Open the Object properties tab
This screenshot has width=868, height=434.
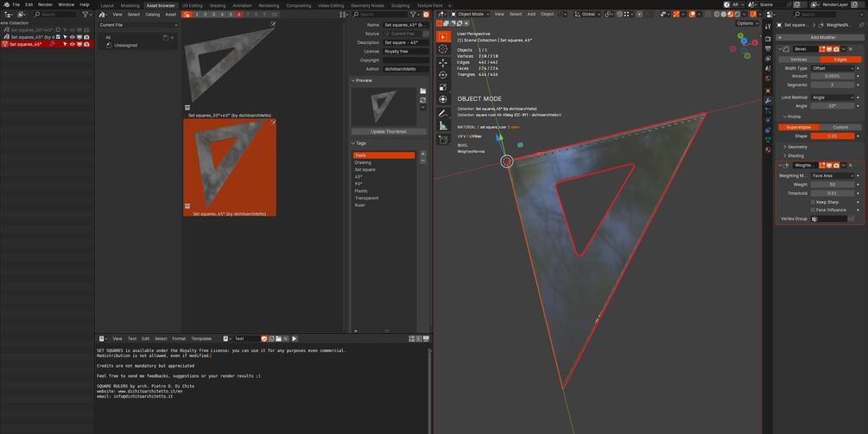click(x=768, y=91)
